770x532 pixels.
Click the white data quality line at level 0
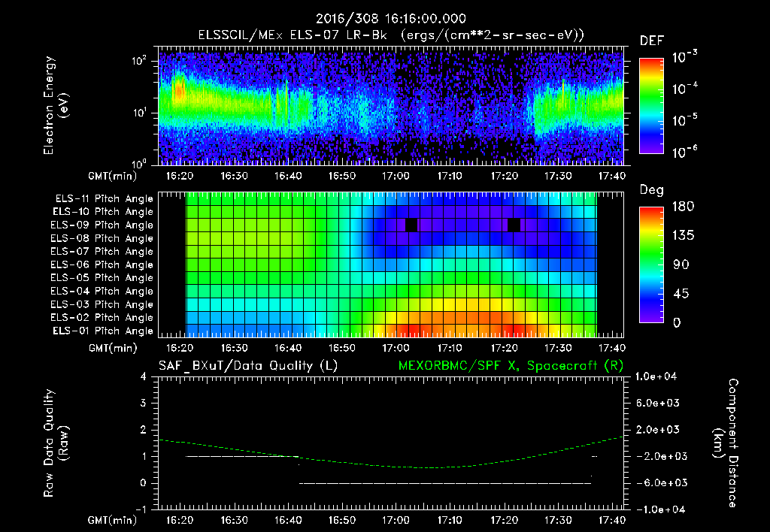[445, 483]
